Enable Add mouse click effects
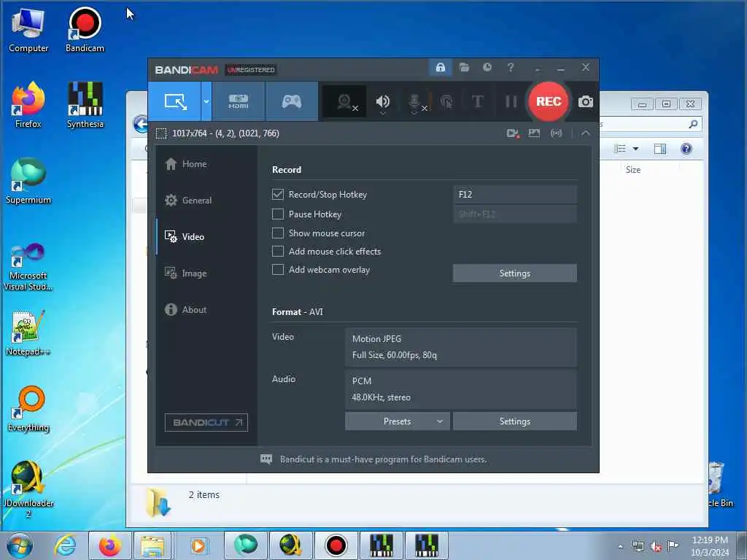The height and width of the screenshot is (560, 747). point(278,251)
